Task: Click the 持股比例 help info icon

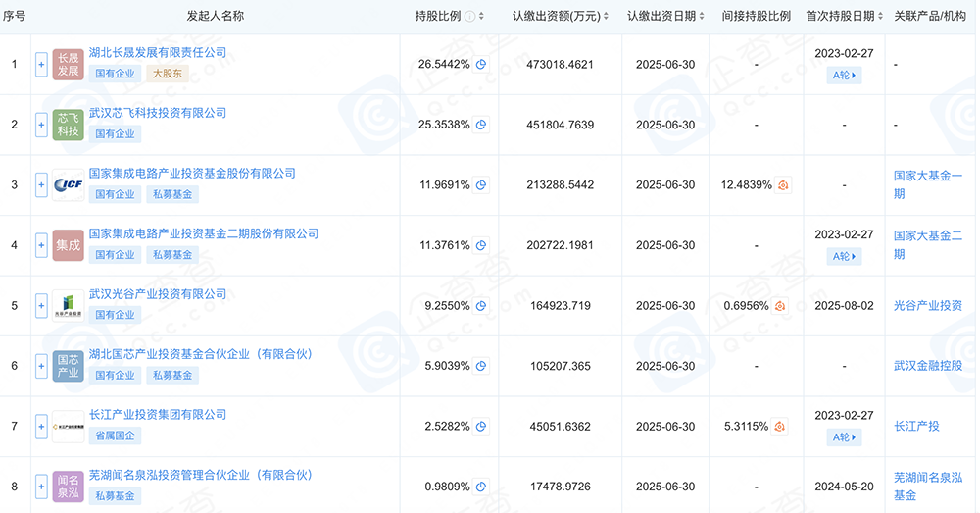Action: point(469,17)
